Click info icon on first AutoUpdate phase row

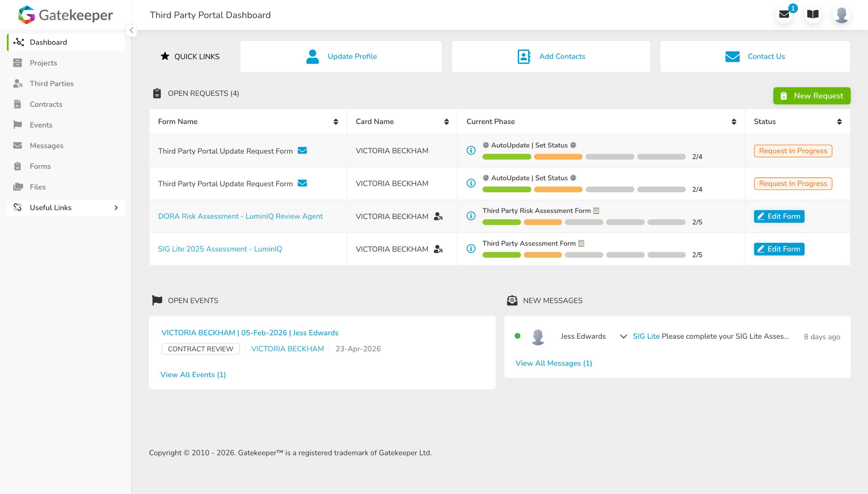(471, 150)
